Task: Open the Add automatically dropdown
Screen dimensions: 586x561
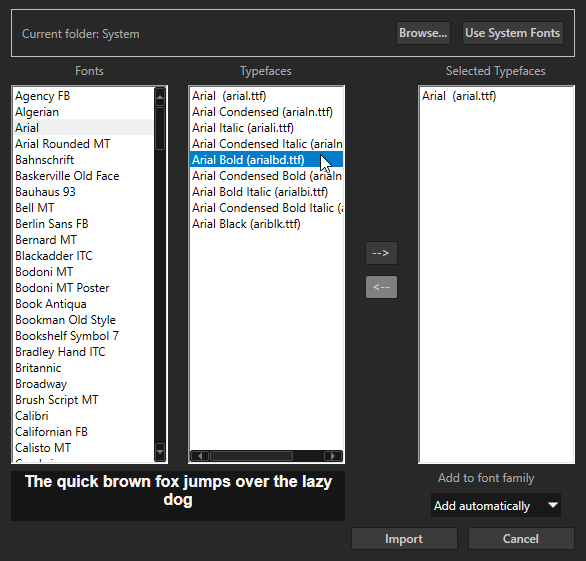Action: click(496, 505)
